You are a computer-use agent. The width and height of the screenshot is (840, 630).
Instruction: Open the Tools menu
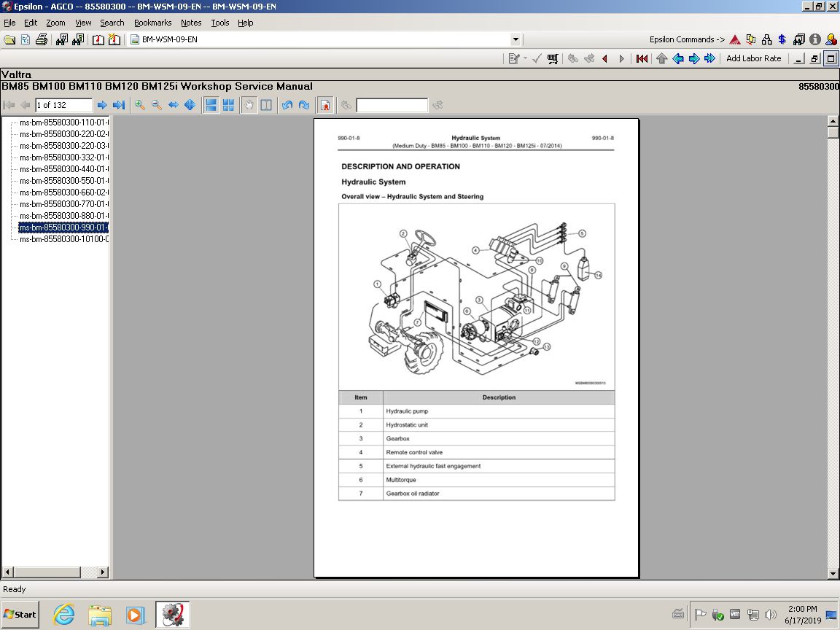coord(219,23)
